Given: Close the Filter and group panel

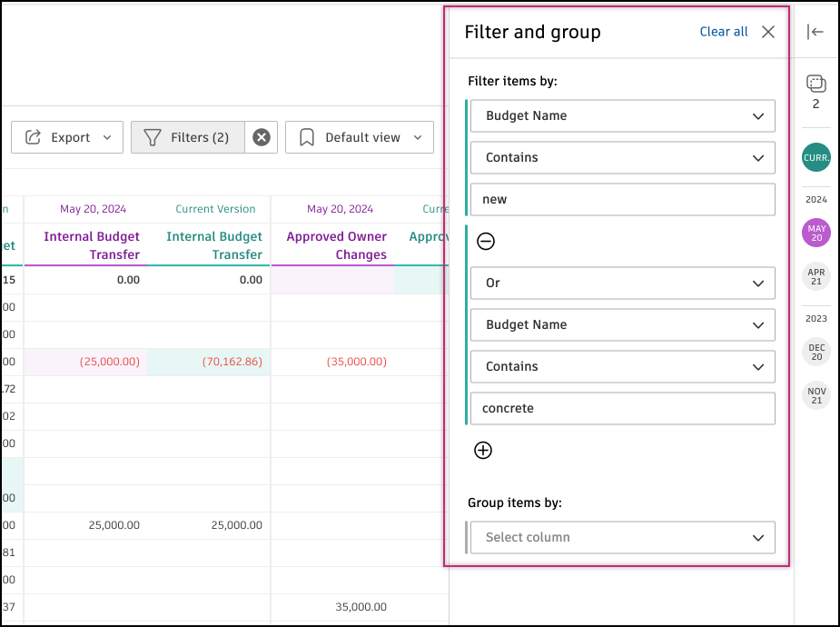Looking at the screenshot, I should 768,32.
